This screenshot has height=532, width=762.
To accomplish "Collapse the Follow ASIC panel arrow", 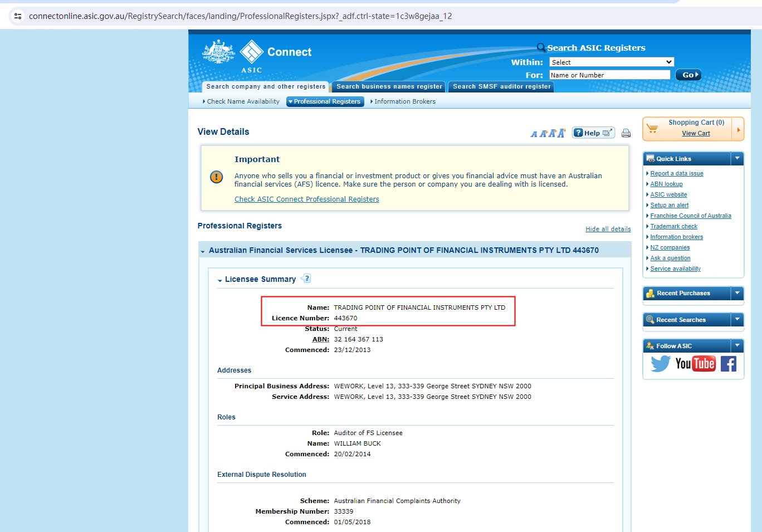I will tap(737, 345).
